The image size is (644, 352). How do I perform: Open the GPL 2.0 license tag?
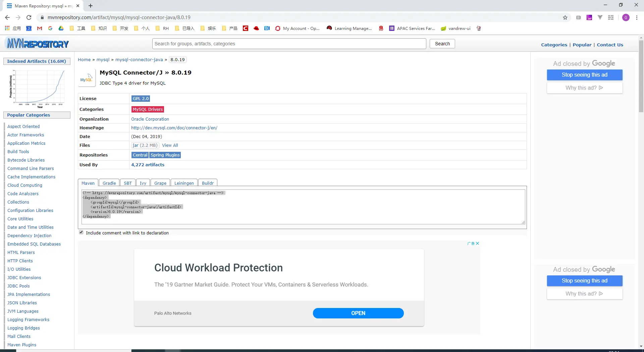pyautogui.click(x=141, y=99)
